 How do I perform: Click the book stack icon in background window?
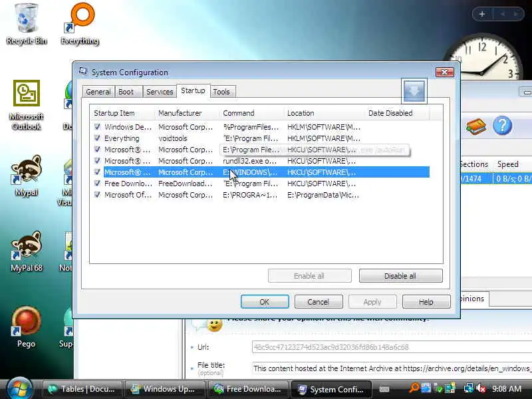(x=476, y=126)
